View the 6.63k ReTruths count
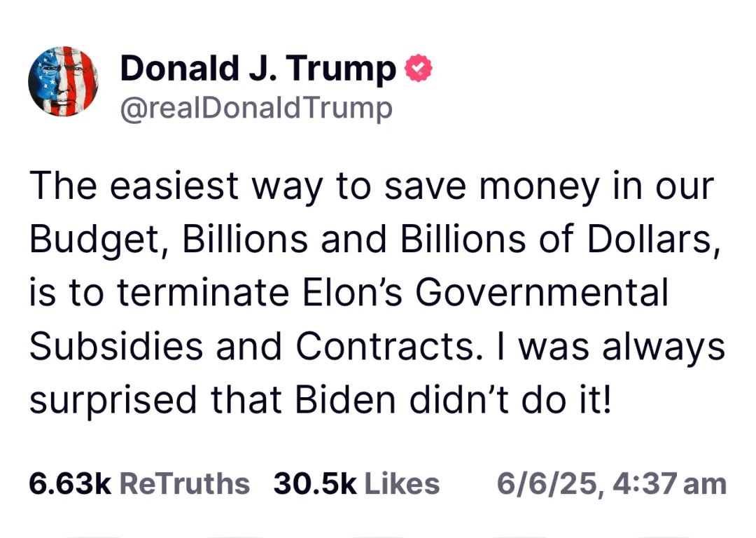756x538 pixels. tap(71, 483)
